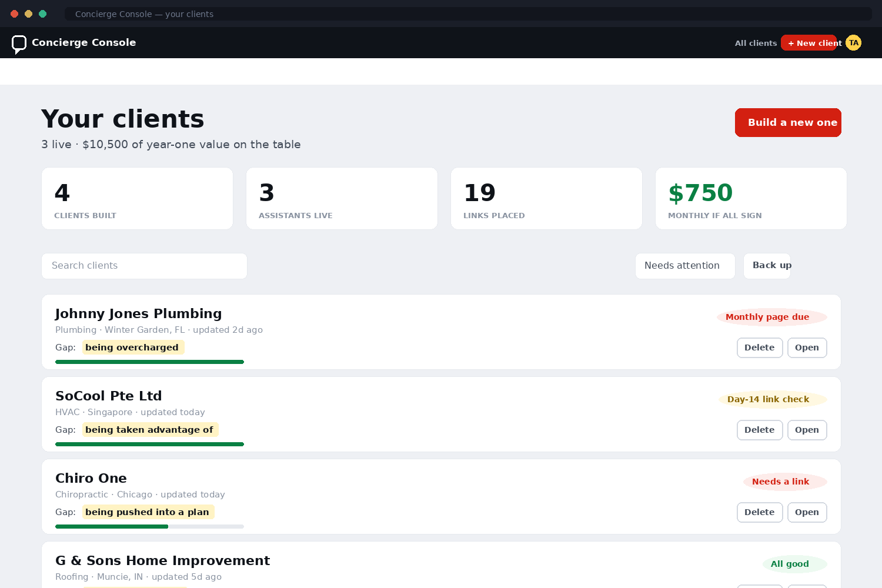
Task: Click the Johnny Jones Plumbing progress bar
Action: [x=149, y=362]
